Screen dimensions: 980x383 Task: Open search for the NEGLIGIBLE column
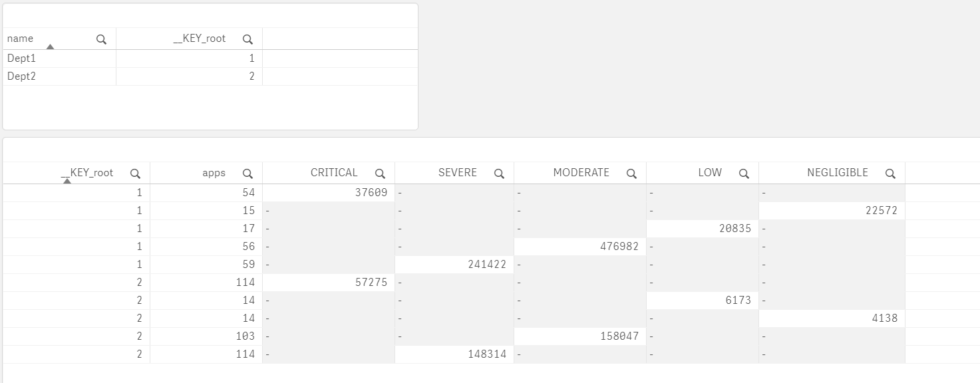click(890, 174)
